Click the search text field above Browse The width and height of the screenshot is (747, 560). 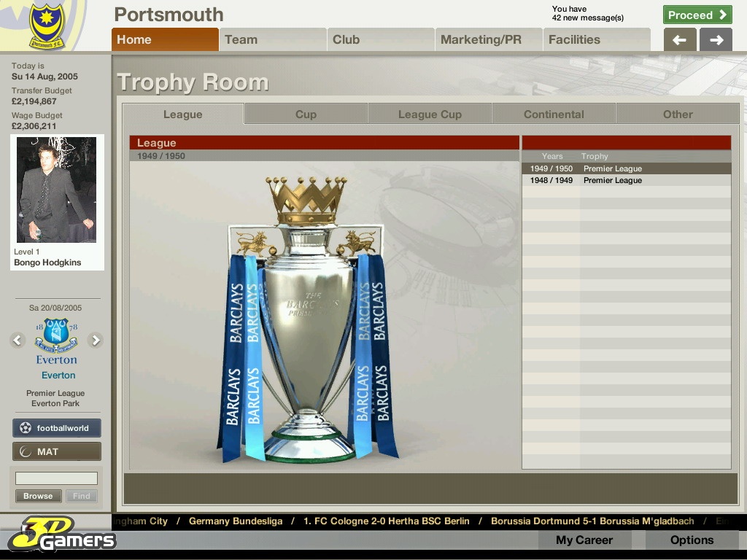click(x=56, y=478)
